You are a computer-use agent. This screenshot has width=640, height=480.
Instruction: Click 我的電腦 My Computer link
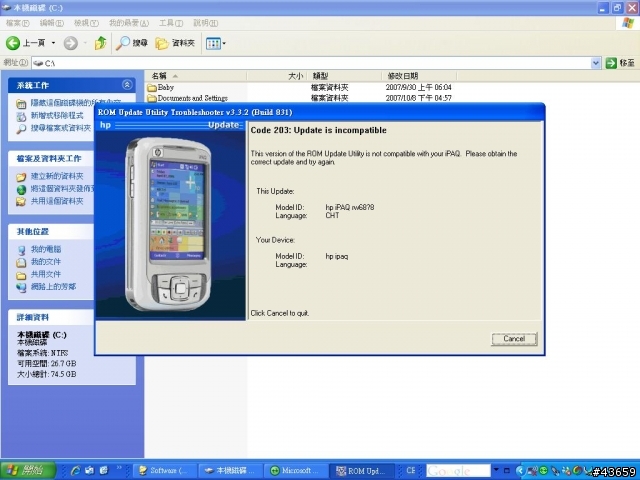tap(46, 249)
